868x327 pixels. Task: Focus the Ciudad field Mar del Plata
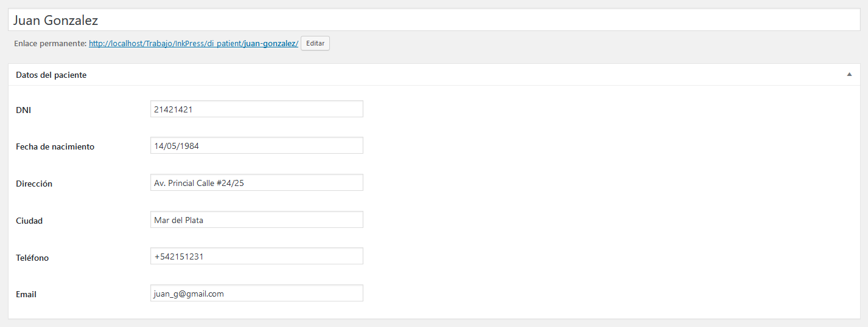[257, 220]
